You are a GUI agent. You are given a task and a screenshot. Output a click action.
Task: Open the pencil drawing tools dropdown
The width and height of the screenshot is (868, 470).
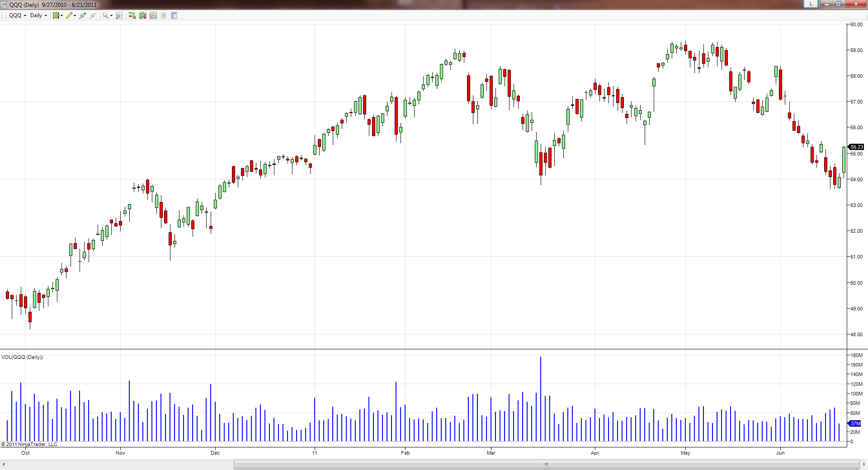(71, 15)
